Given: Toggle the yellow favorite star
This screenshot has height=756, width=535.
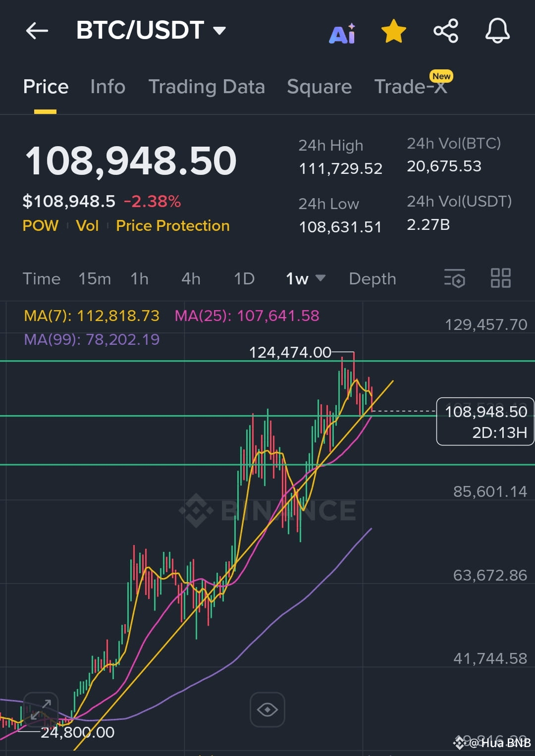Looking at the screenshot, I should (x=394, y=31).
